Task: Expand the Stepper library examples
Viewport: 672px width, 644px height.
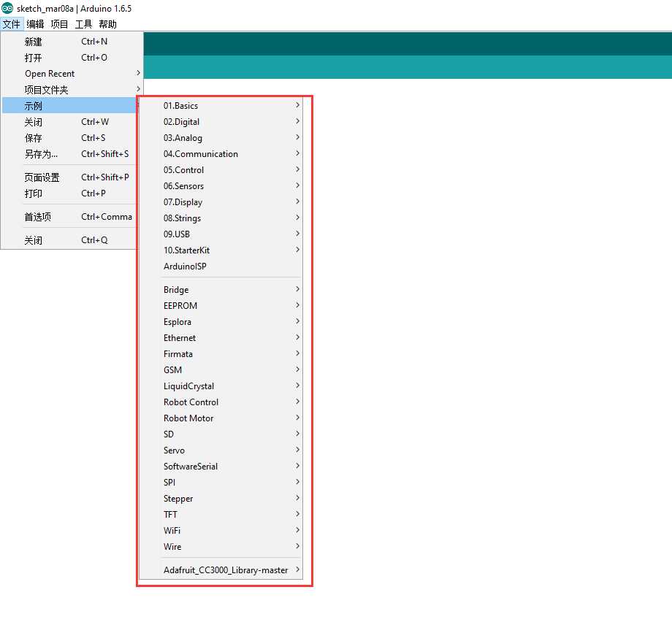Action: click(221, 499)
